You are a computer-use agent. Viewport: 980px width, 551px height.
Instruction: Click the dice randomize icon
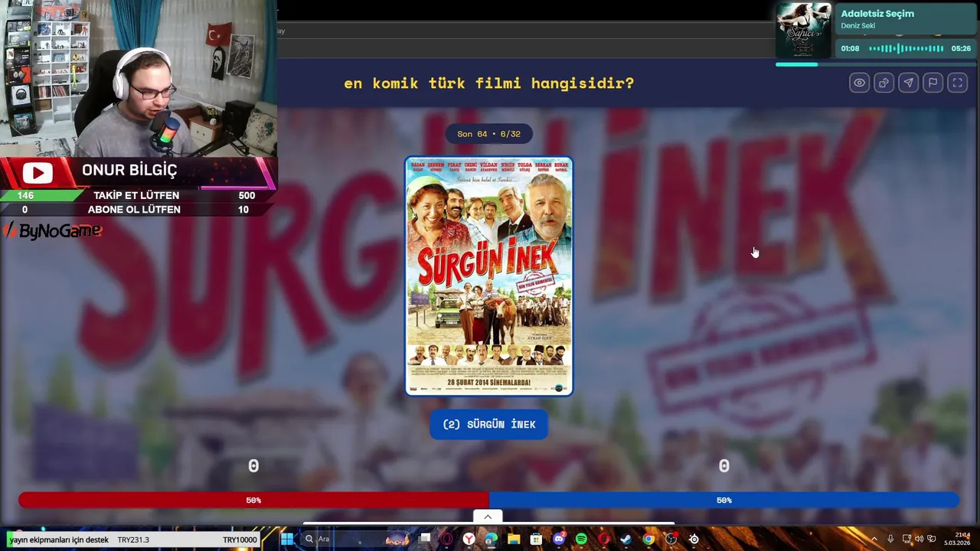tap(884, 83)
